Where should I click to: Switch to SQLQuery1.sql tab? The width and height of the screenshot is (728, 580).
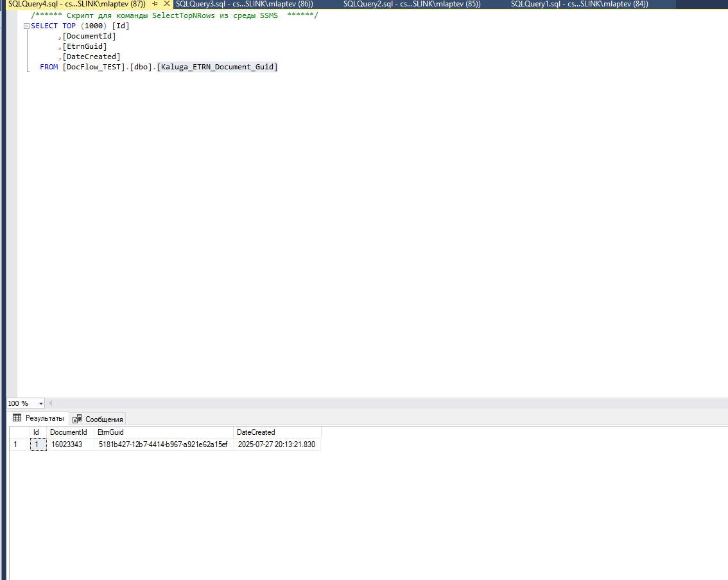click(x=580, y=4)
